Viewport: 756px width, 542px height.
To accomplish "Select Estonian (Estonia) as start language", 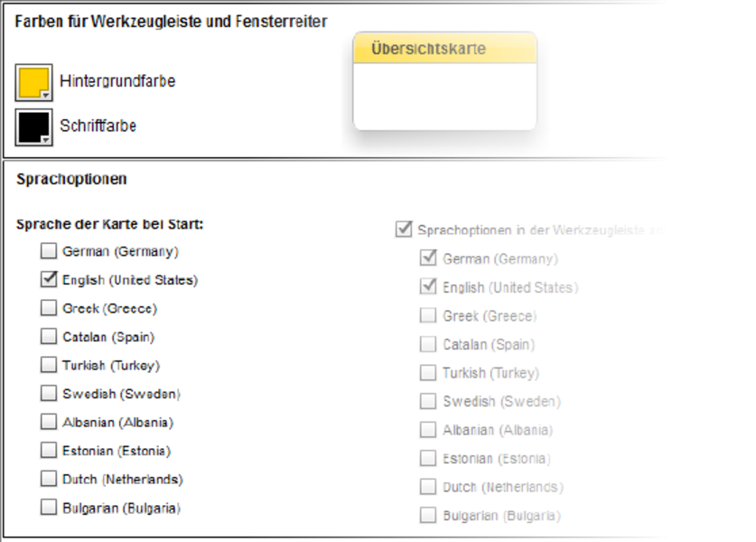I will pos(49,451).
